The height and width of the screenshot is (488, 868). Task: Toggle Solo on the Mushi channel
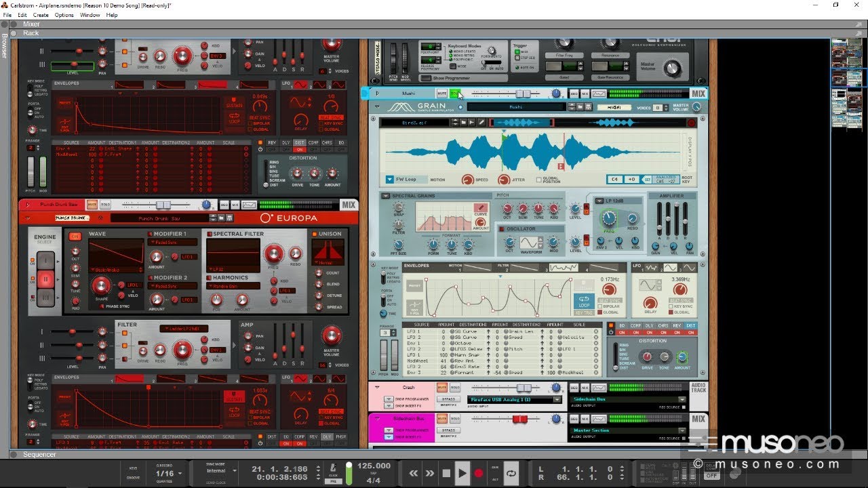point(454,94)
